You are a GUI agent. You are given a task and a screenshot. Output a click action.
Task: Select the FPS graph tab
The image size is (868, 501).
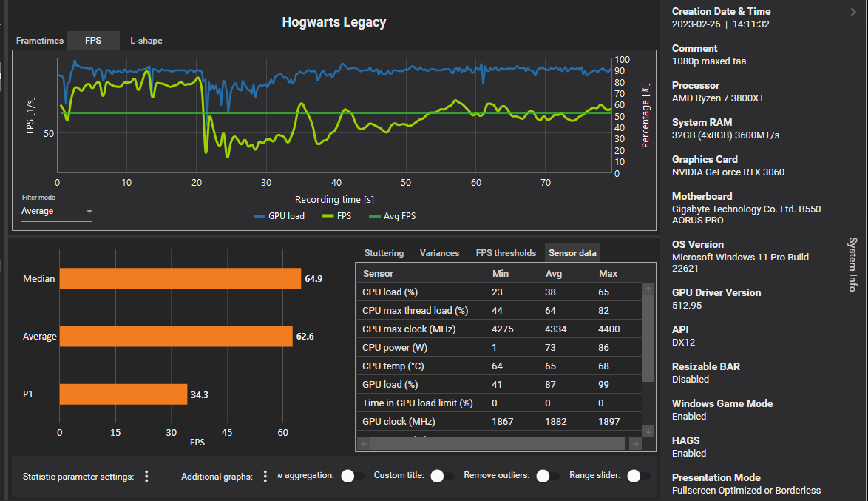point(93,41)
